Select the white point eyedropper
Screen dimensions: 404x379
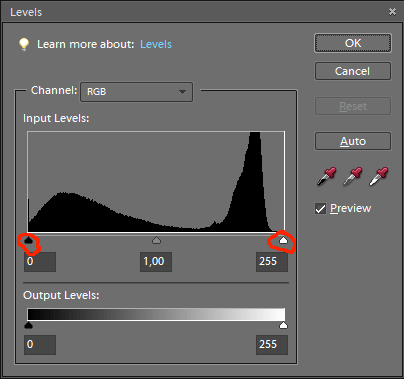click(x=379, y=176)
